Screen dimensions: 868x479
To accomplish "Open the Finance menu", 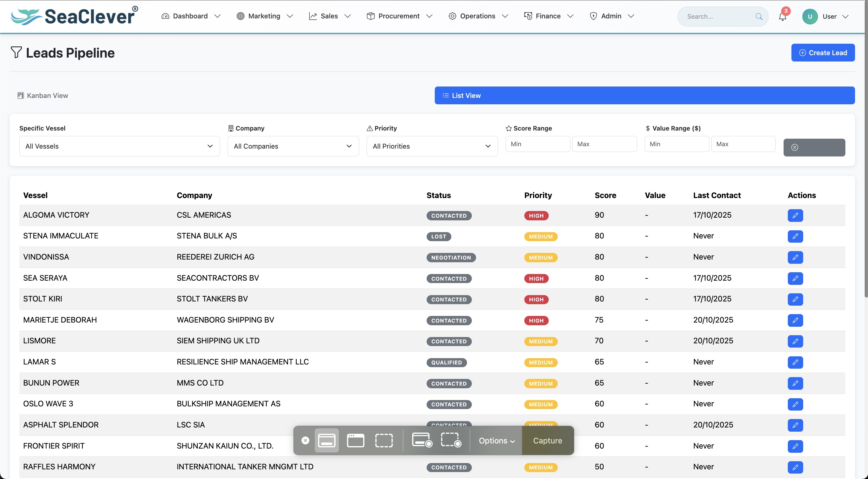I will (548, 16).
